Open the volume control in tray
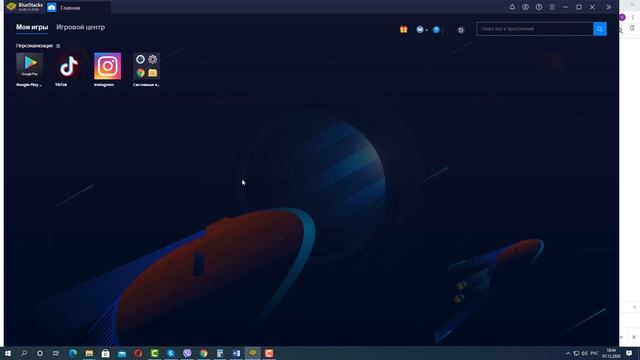 pos(584,353)
